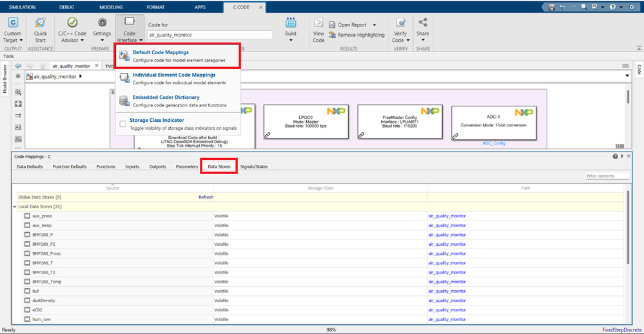
Task: Open the Verify Code dropdown arrow
Action: (x=408, y=40)
